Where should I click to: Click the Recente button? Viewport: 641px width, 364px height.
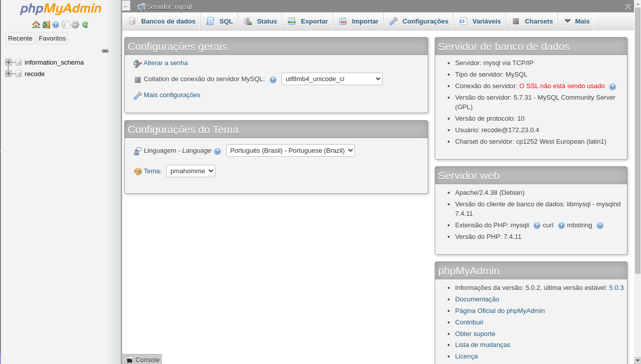20,39
